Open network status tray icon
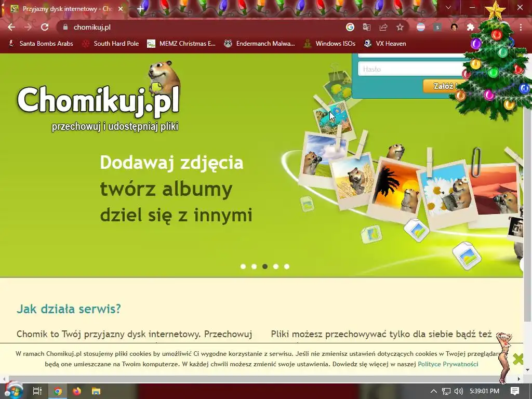 click(x=446, y=391)
